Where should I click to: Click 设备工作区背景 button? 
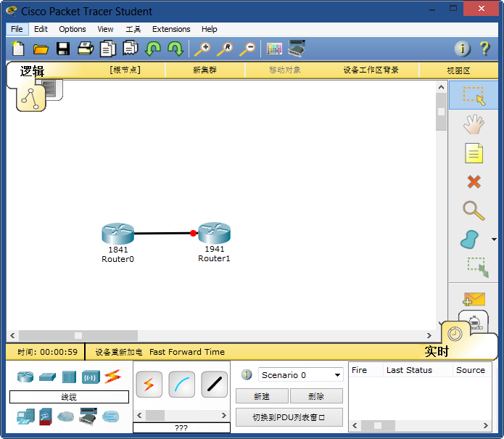pos(371,70)
